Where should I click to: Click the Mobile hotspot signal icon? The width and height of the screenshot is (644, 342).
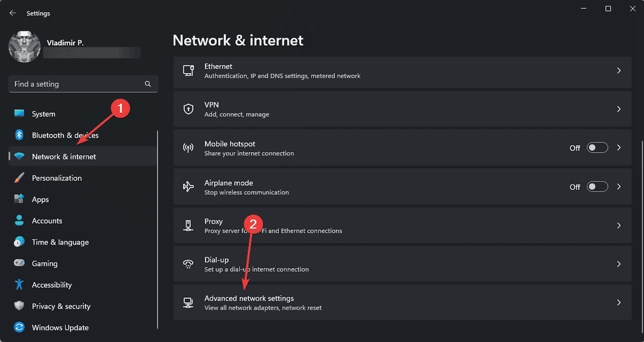tap(189, 148)
